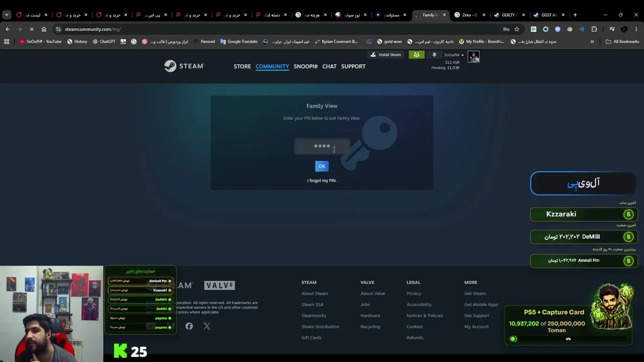Open the Kyrian Covenant bookmark
The width and height of the screenshot is (644, 362).
336,42
